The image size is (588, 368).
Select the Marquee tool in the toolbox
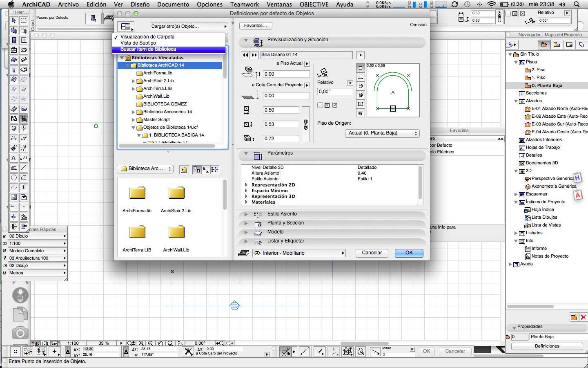24,20
